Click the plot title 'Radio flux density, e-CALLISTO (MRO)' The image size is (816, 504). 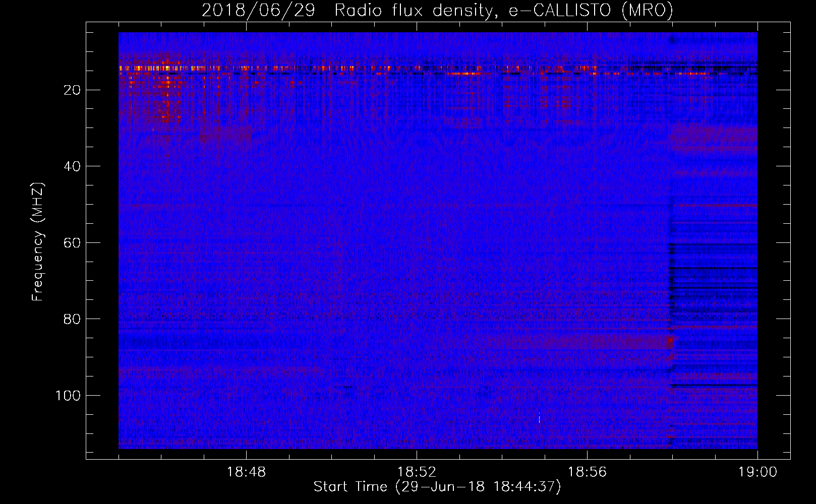coord(503,10)
